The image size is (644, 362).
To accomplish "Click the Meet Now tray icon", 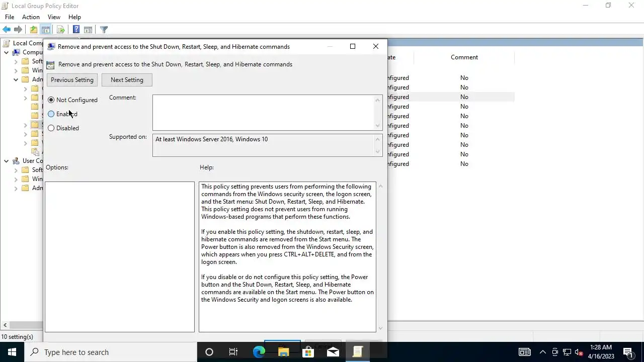I will click(x=555, y=352).
